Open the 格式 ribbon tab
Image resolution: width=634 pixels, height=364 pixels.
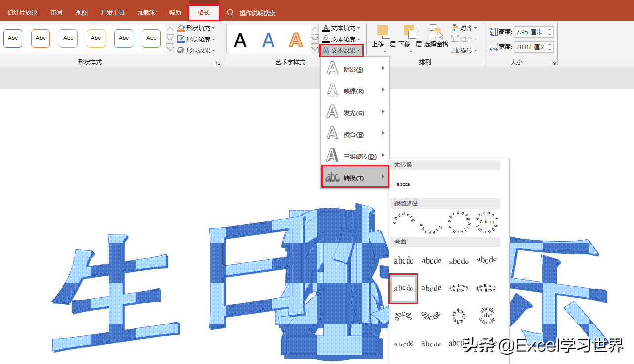coord(204,13)
